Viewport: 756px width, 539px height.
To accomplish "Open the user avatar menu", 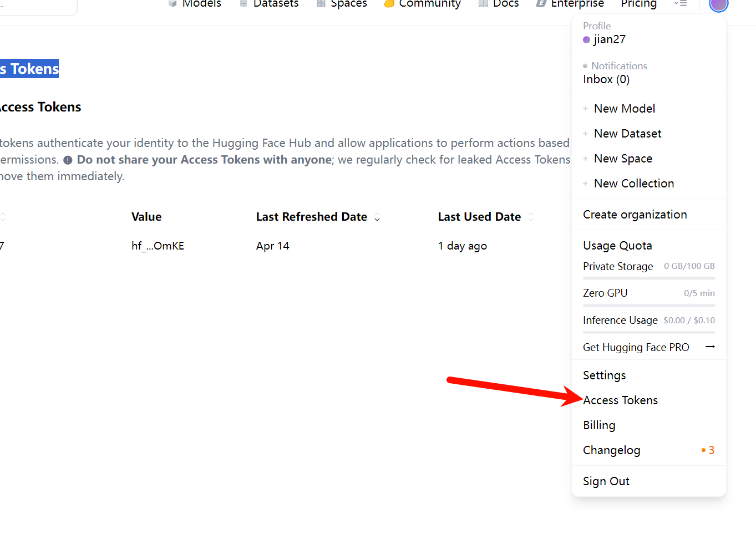I will coord(718,4).
